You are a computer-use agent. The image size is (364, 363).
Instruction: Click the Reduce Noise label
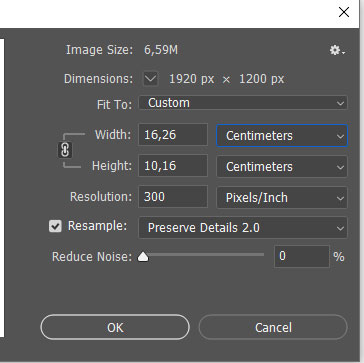point(92,257)
